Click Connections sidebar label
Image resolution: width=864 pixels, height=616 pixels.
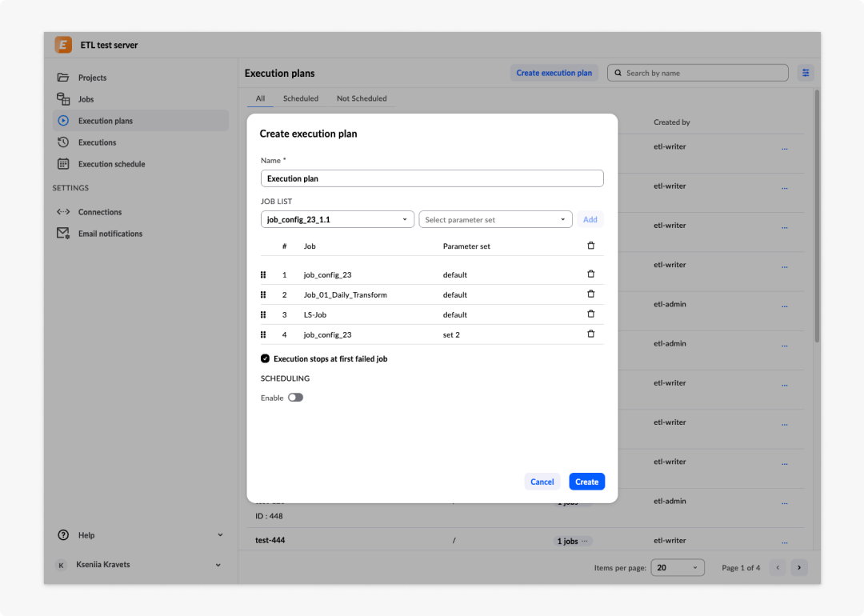tap(100, 212)
